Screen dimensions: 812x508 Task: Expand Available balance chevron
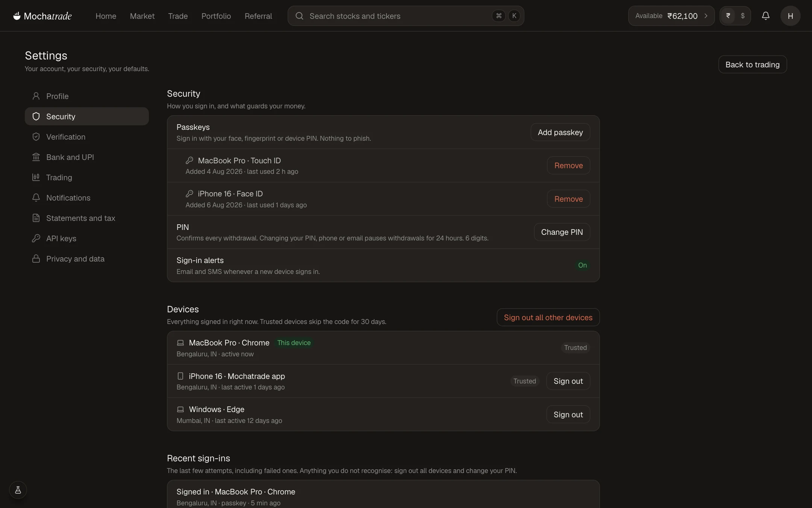click(x=706, y=16)
